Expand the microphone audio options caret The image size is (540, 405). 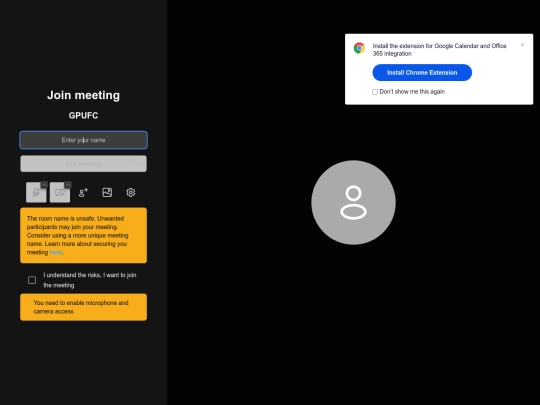(44, 185)
